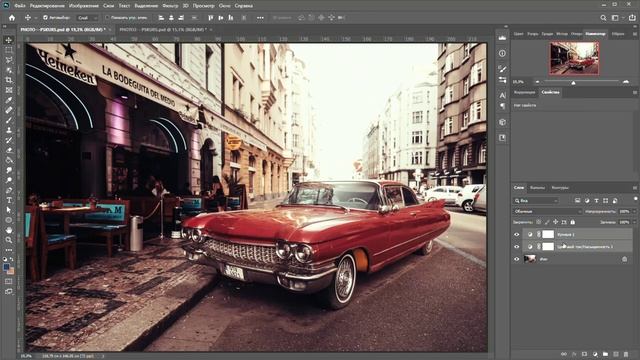The height and width of the screenshot is (360, 640).
Task: Open the Navigator panel flyout menu
Action: [x=635, y=34]
